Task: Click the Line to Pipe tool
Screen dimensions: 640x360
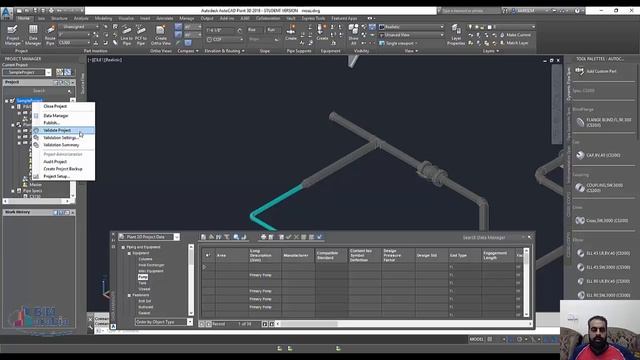Action: click(127, 34)
